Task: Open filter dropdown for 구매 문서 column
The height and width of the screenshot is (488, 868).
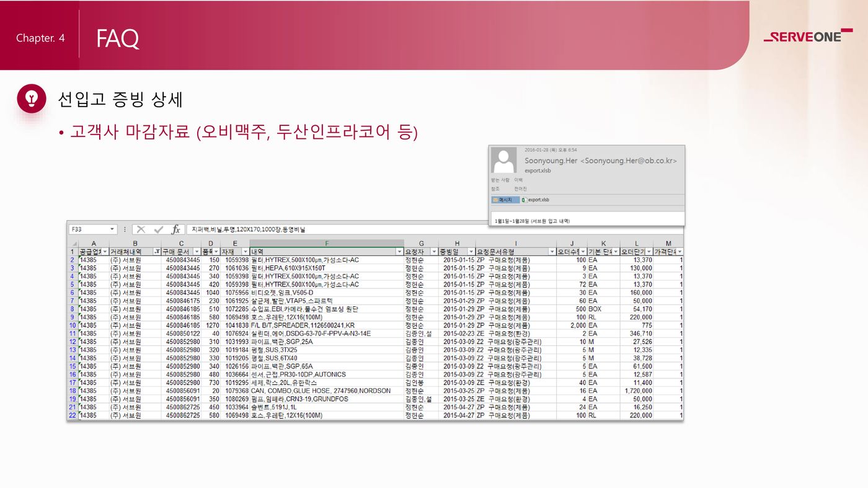Action: 197,252
